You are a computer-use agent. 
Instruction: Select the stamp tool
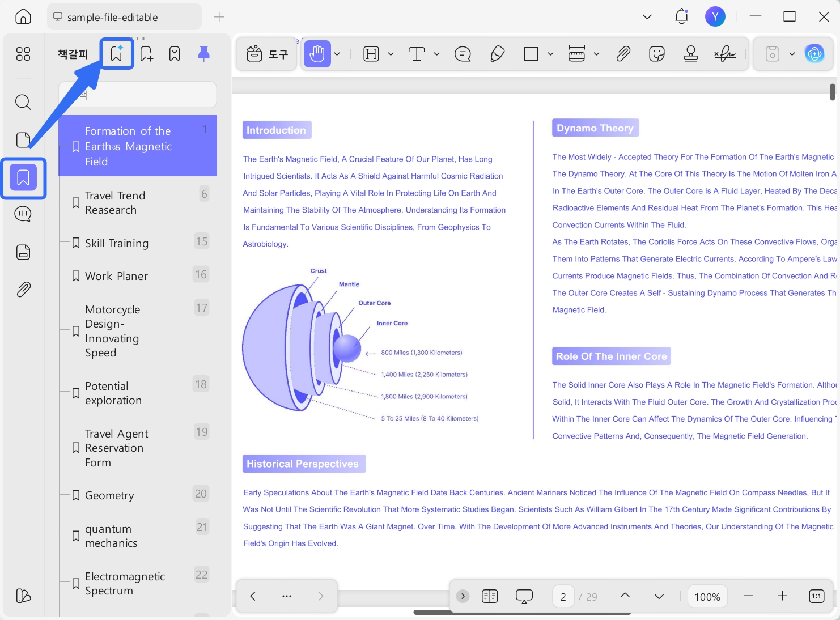690,54
